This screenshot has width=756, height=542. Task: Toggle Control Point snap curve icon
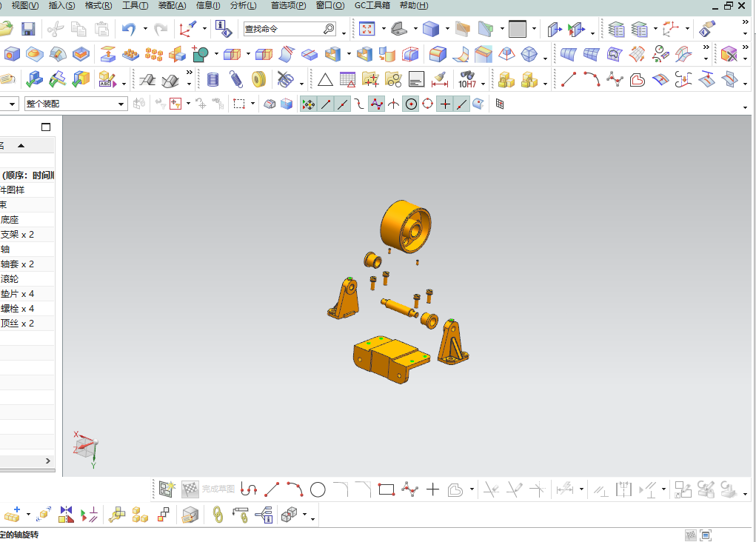(x=359, y=104)
